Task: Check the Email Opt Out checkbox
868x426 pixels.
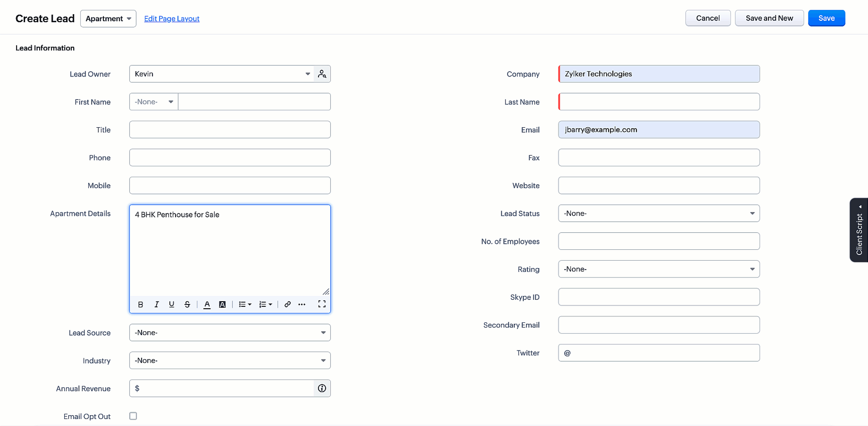Action: pyautogui.click(x=133, y=416)
